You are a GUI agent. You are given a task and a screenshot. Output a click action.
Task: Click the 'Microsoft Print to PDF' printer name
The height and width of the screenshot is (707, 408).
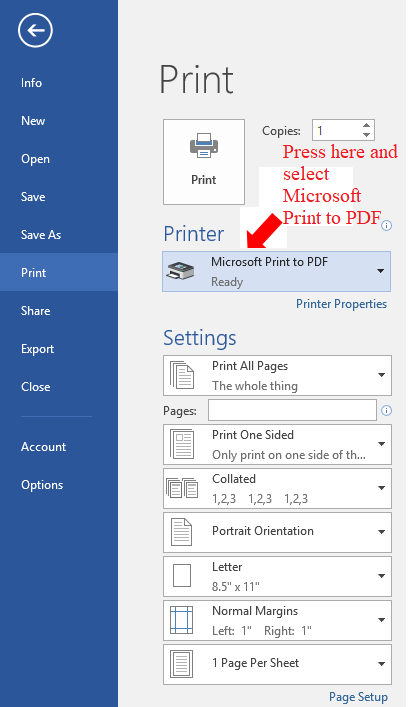[270, 262]
